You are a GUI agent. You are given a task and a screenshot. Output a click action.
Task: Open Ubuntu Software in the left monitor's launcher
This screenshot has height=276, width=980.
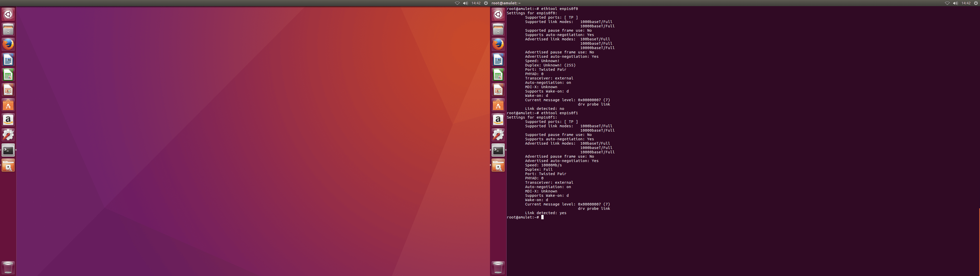click(x=8, y=105)
